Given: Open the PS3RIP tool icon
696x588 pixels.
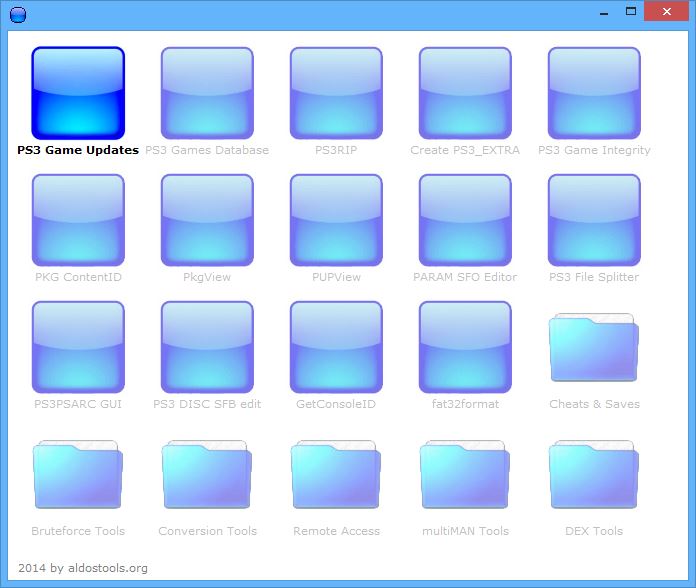Looking at the screenshot, I should tap(336, 93).
